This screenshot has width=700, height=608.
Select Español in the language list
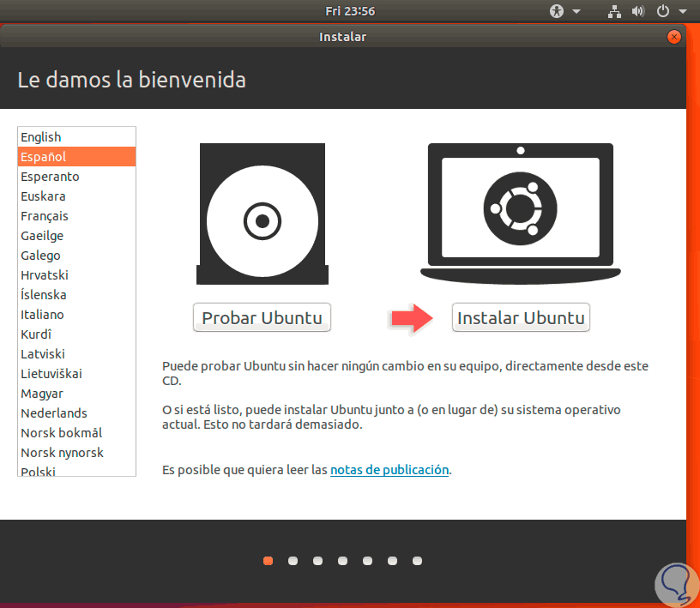(x=77, y=157)
